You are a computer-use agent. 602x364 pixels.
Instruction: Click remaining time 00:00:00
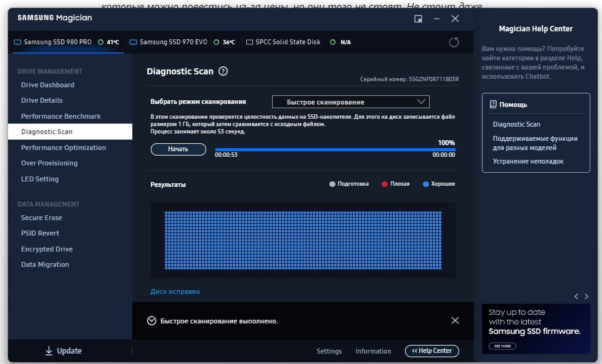tap(444, 154)
